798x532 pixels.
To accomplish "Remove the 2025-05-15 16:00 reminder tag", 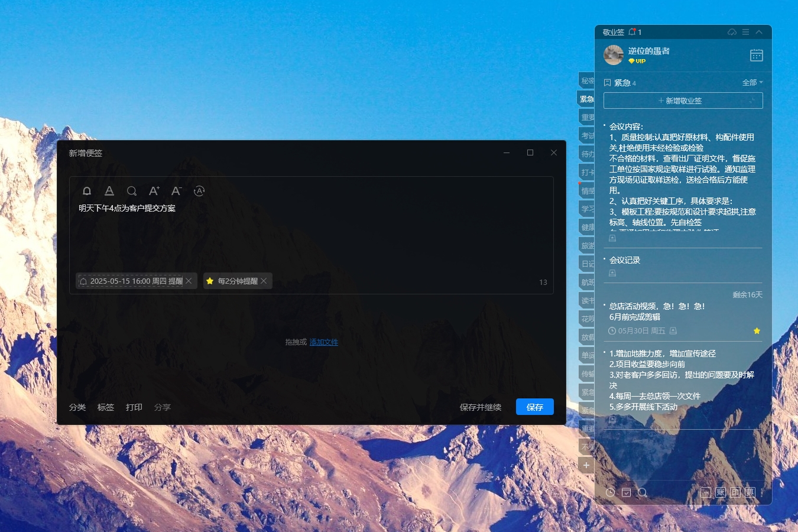I will tap(189, 281).
